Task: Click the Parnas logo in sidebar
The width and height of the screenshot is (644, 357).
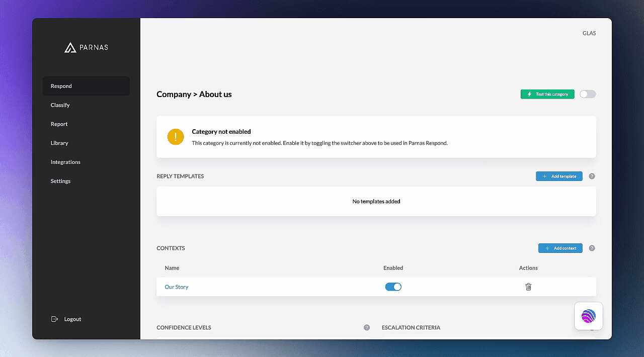Action: coord(86,47)
